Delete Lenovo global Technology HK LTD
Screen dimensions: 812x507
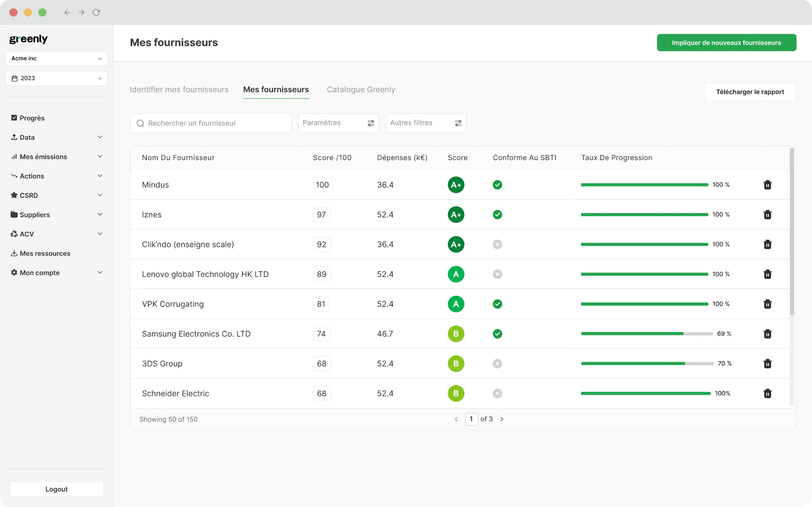click(767, 274)
